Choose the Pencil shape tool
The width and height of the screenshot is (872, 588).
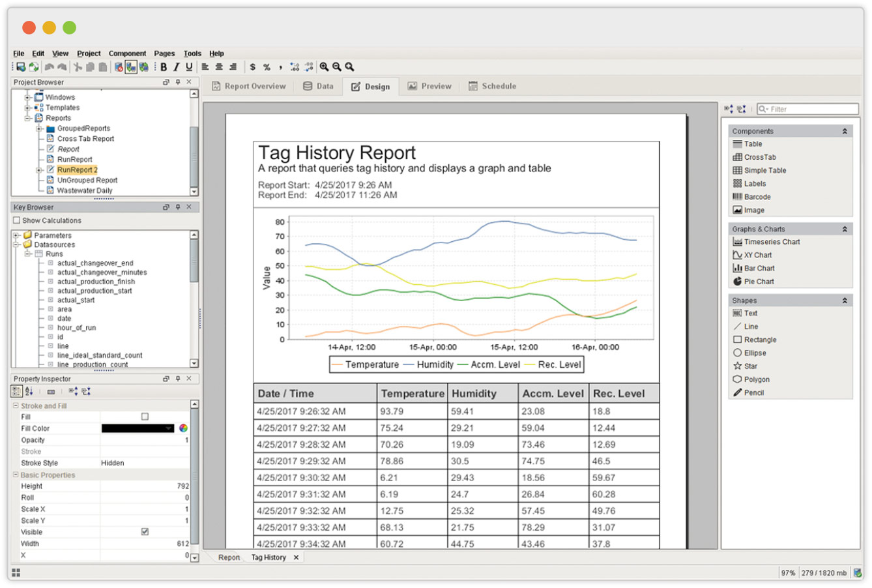pos(753,393)
